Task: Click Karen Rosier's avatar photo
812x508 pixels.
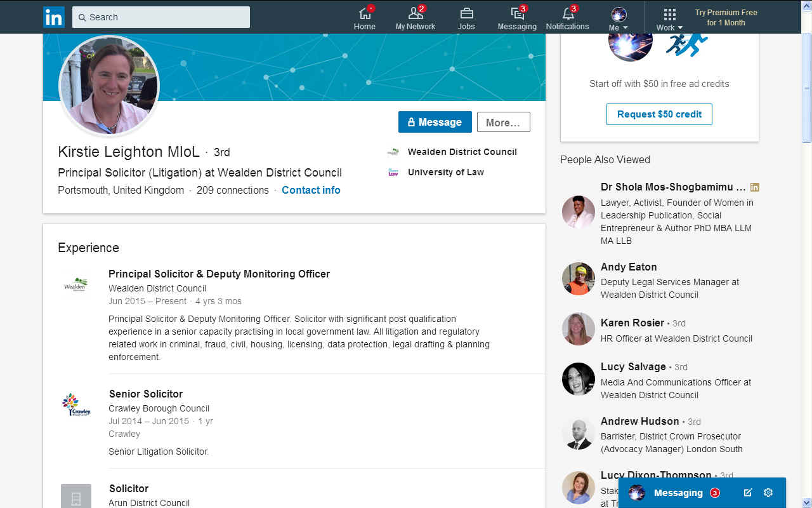Action: [578, 329]
